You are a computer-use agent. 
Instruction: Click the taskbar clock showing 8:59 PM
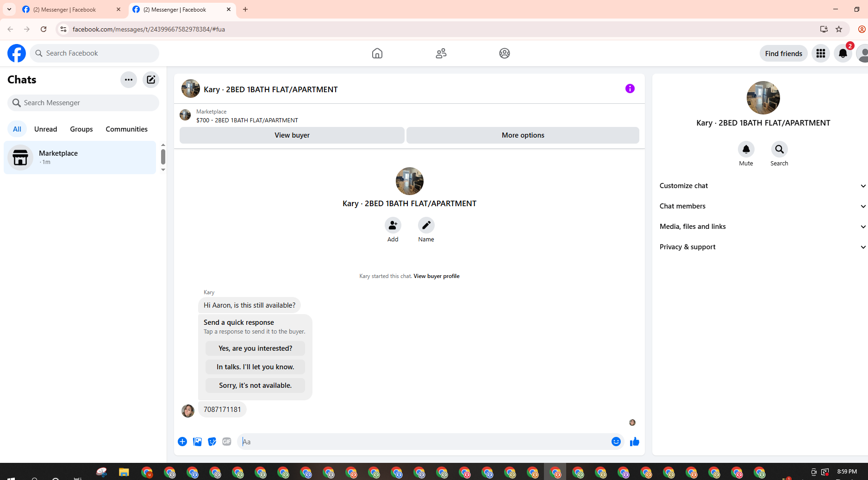click(847, 472)
